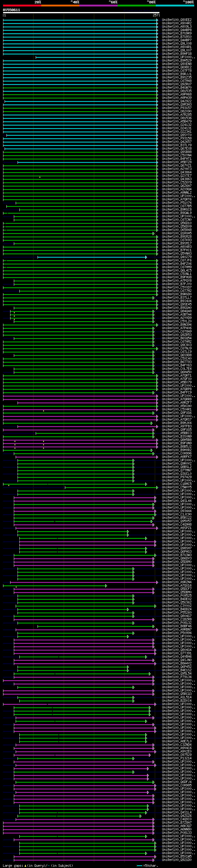Open hit UniRef100_A9X4R2
197x868 pixels.
pos(177,23)
